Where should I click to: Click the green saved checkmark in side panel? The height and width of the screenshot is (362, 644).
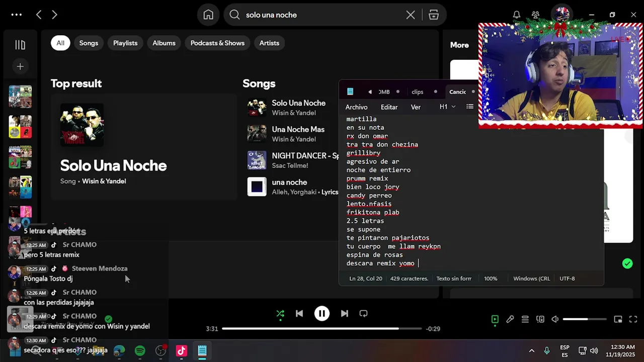pyautogui.click(x=627, y=263)
